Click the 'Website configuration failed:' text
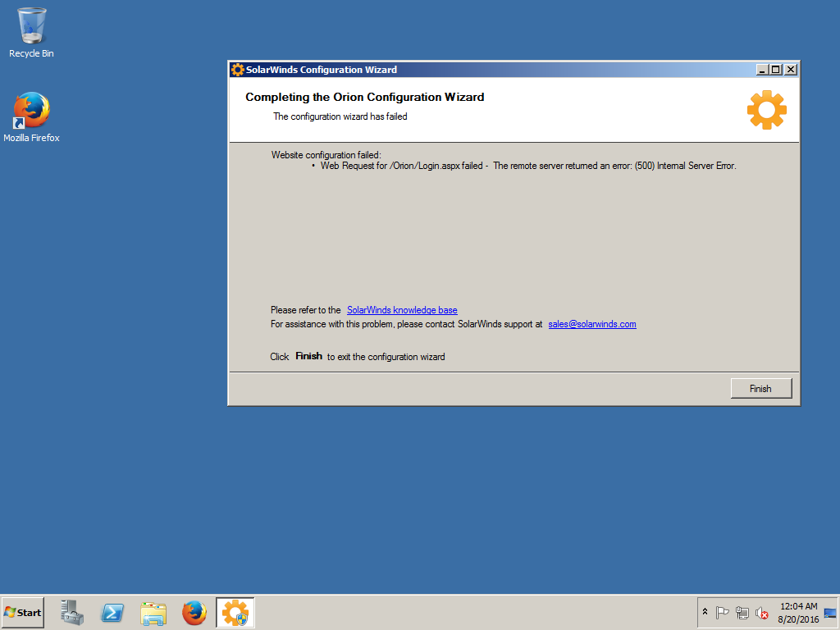The image size is (840, 630). pos(326,155)
